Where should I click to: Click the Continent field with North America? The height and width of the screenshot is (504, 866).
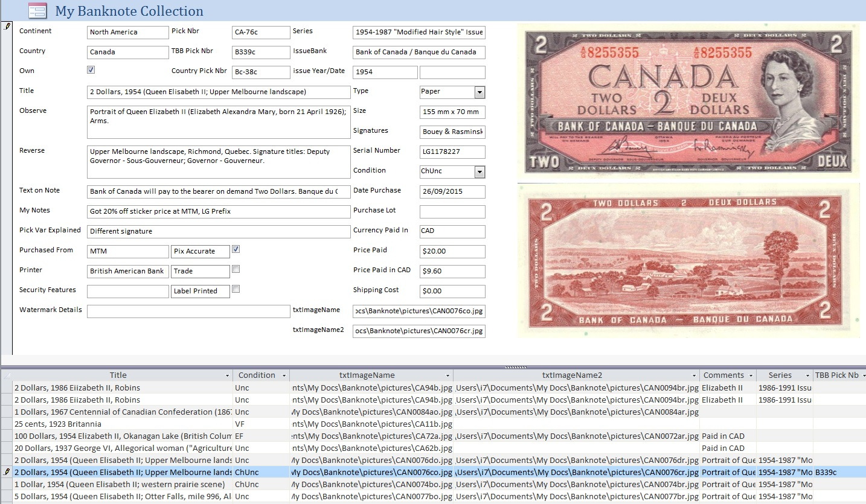[128, 33]
